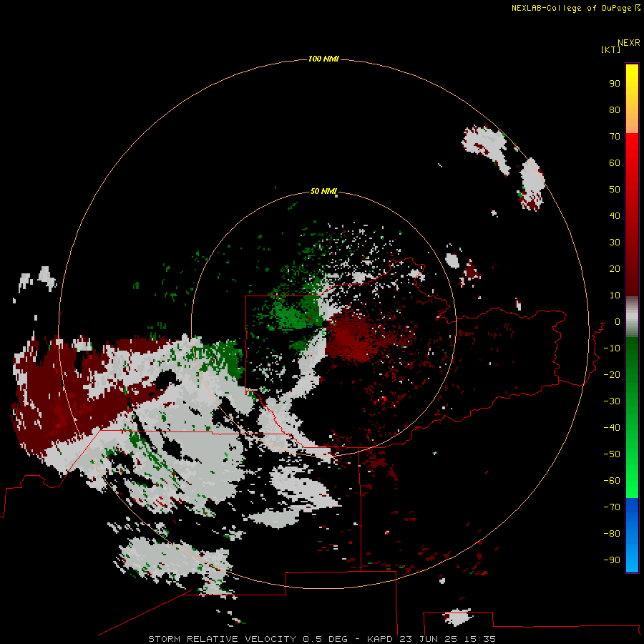This screenshot has height=644, width=644.
Task: Click the -80 value on velocity scale
Action: pyautogui.click(x=612, y=534)
